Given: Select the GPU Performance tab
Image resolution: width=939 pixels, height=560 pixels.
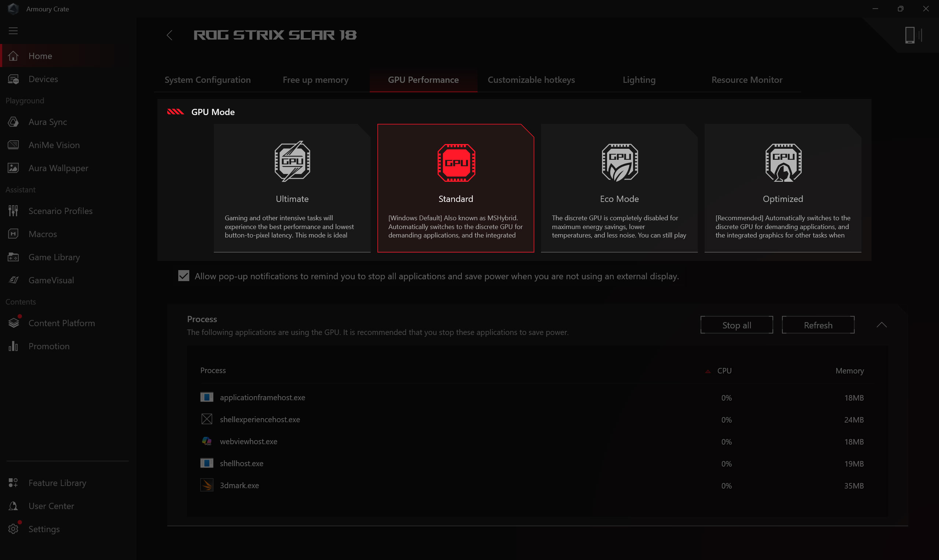Looking at the screenshot, I should coord(423,80).
